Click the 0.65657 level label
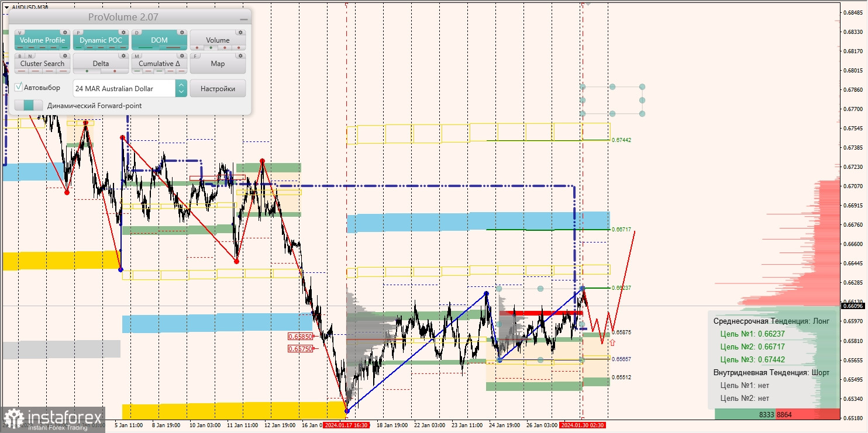Viewport: 868px width, 433px height. [x=621, y=359]
